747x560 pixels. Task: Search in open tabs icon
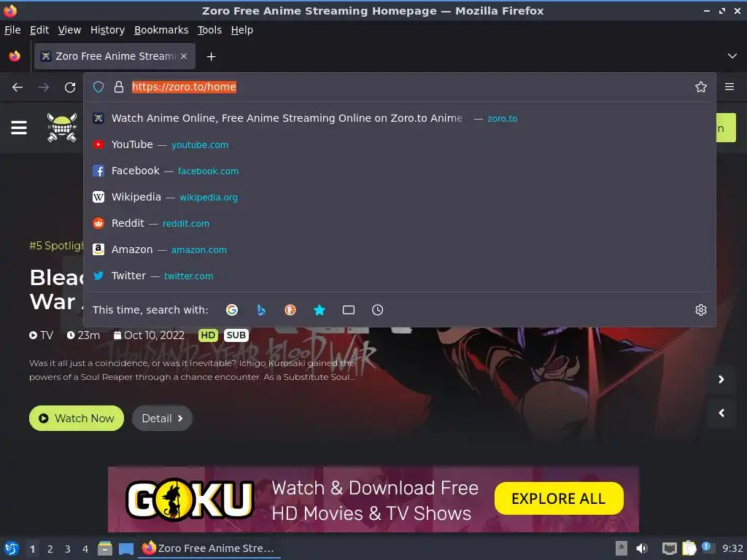(349, 310)
